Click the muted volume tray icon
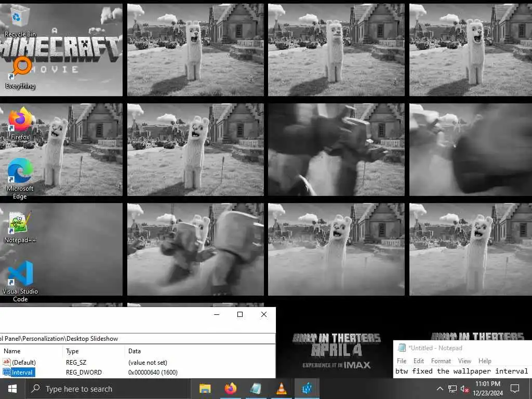Screen dimensions: 532x399 point(464,389)
